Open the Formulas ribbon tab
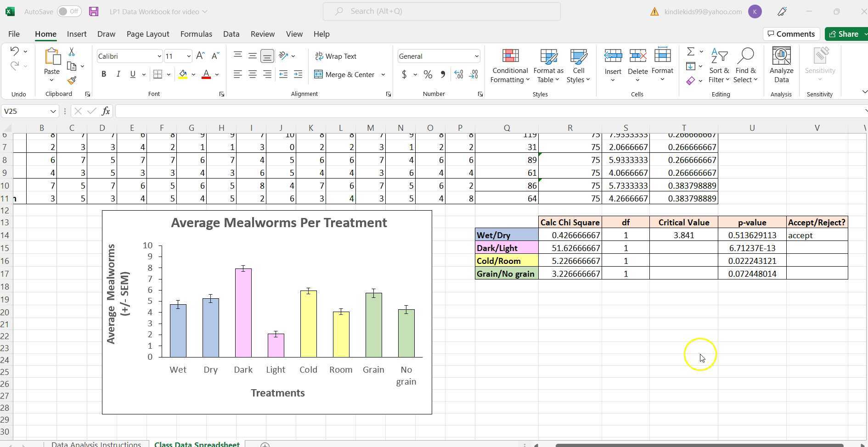 (196, 34)
